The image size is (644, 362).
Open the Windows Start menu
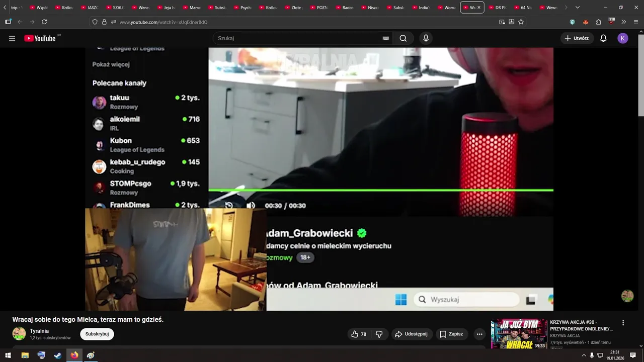(x=8, y=355)
